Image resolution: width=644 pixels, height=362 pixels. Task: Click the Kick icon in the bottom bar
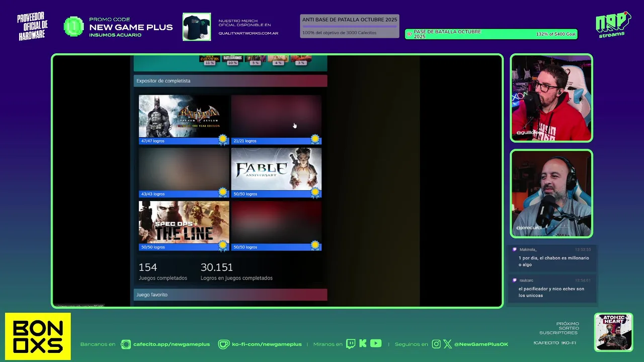click(x=363, y=344)
